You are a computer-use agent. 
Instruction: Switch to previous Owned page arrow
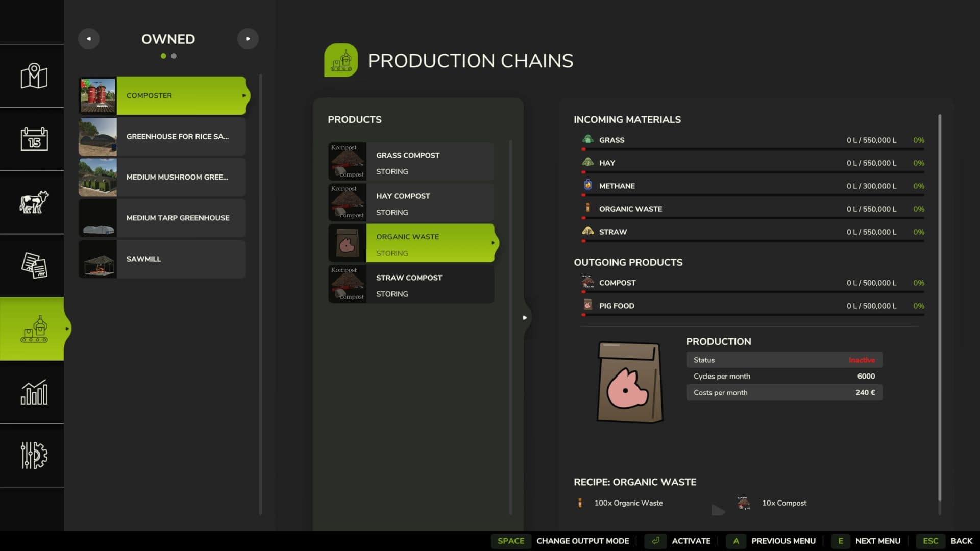click(x=89, y=39)
